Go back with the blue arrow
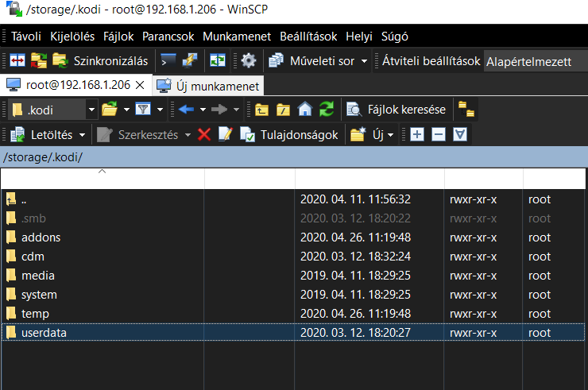The width and height of the screenshot is (588, 390). (x=186, y=110)
